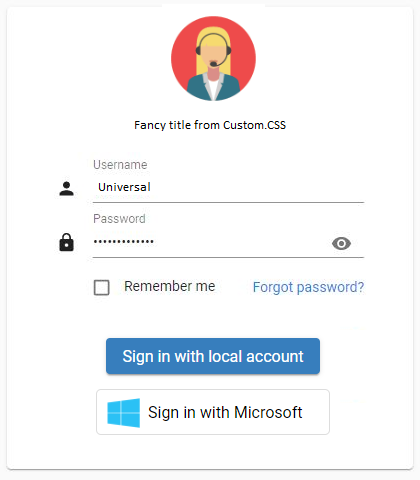Click Sign in with local account
This screenshot has height=480, width=420.
pyautogui.click(x=213, y=356)
